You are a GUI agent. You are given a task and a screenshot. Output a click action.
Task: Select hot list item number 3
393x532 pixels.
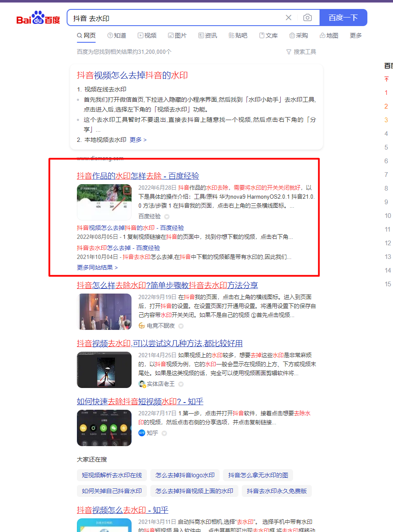pos(386,120)
